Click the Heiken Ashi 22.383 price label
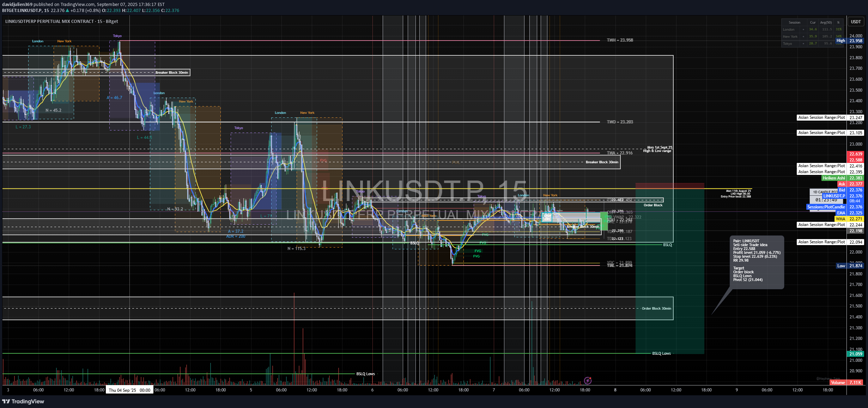868x408 pixels. 843,178
